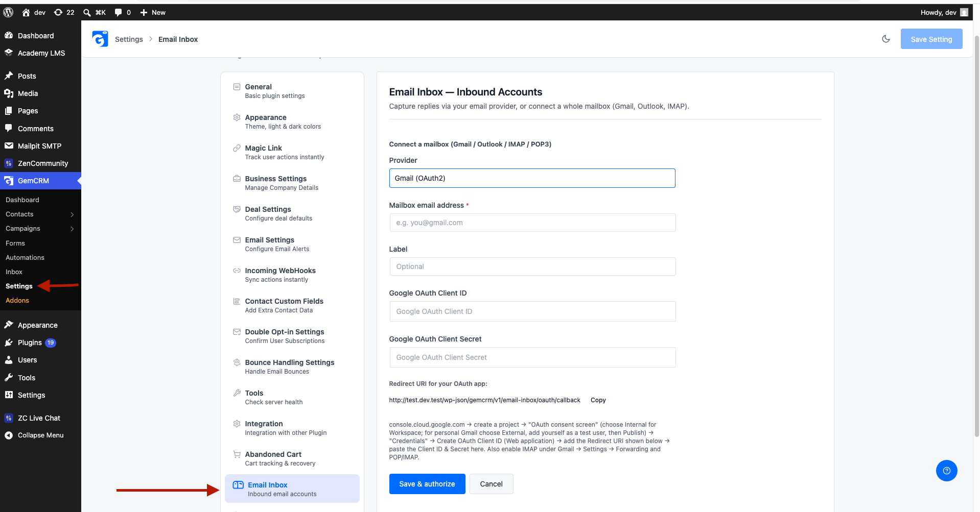
Task: Click the Google OAuth Client Secret field
Action: [x=532, y=357]
